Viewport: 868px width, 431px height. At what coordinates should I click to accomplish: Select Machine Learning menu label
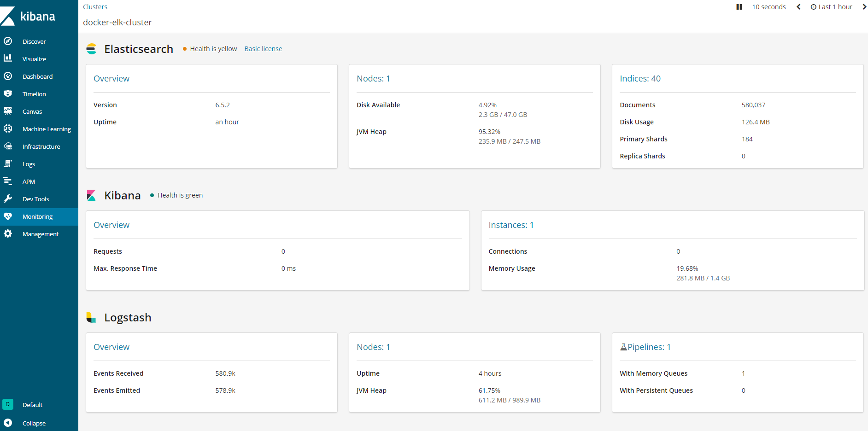tap(47, 129)
